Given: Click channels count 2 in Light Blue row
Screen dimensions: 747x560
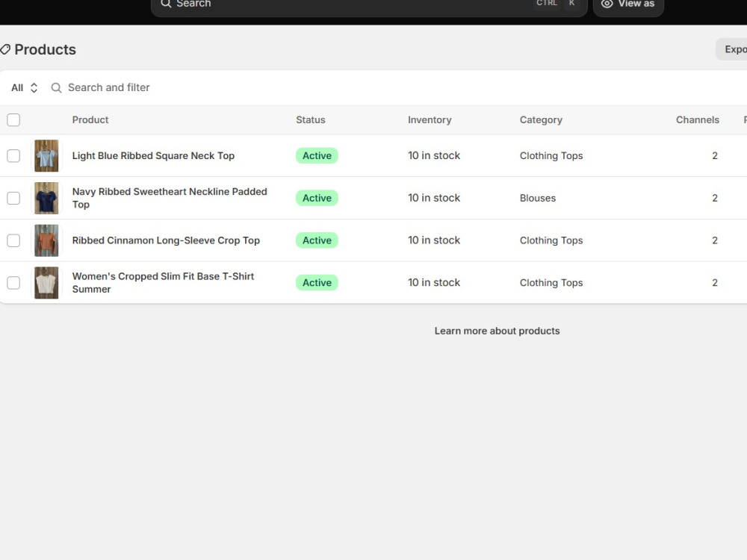Looking at the screenshot, I should 715,156.
